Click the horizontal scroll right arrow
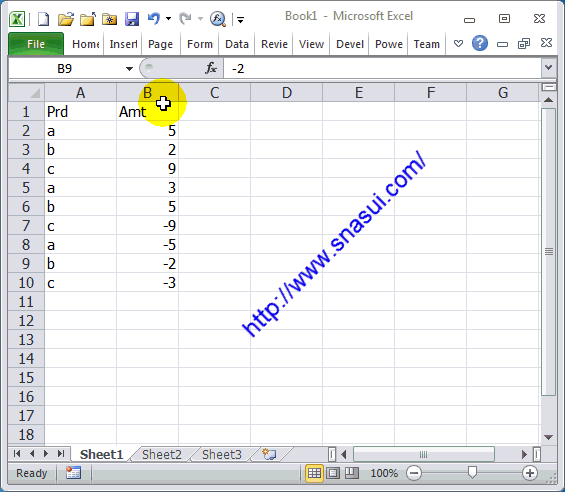The image size is (565, 492). click(x=524, y=455)
